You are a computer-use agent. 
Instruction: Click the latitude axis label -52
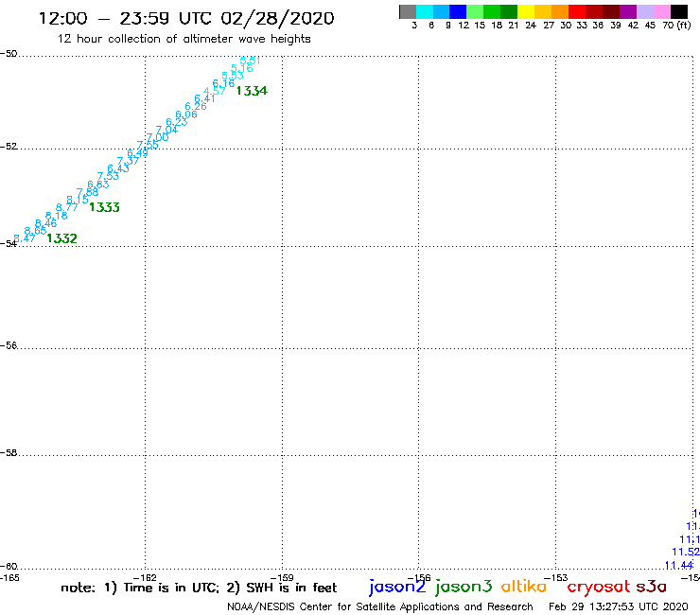click(x=9, y=147)
